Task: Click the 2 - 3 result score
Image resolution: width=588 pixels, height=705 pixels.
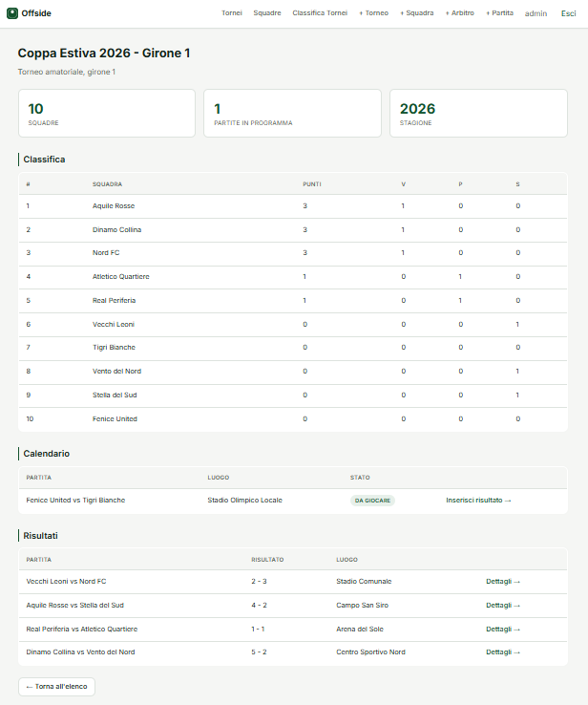Action: (259, 582)
